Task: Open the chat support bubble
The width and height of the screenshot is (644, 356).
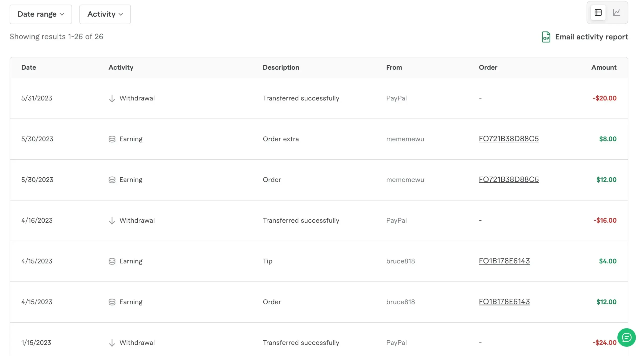Action: [x=626, y=337]
